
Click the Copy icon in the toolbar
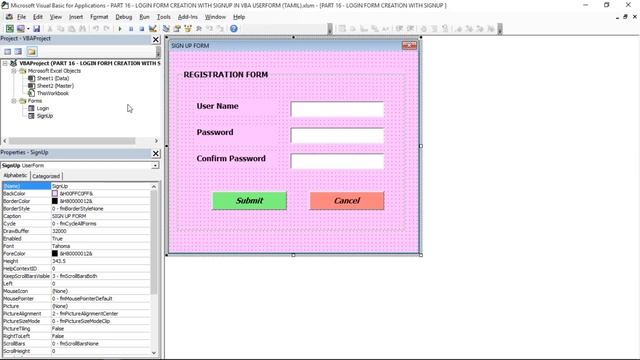(x=60, y=29)
